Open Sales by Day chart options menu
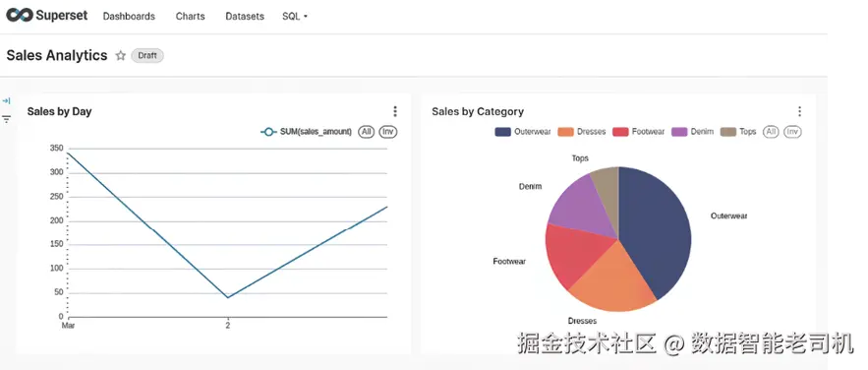The width and height of the screenshot is (868, 370). [x=395, y=111]
